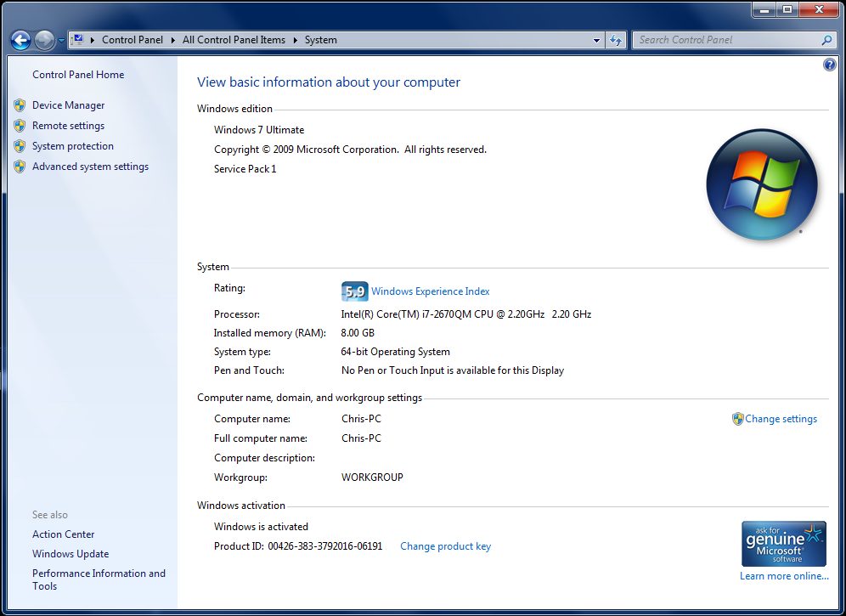This screenshot has width=846, height=616.
Task: Click the 5.9 rating score badge
Action: click(x=354, y=291)
